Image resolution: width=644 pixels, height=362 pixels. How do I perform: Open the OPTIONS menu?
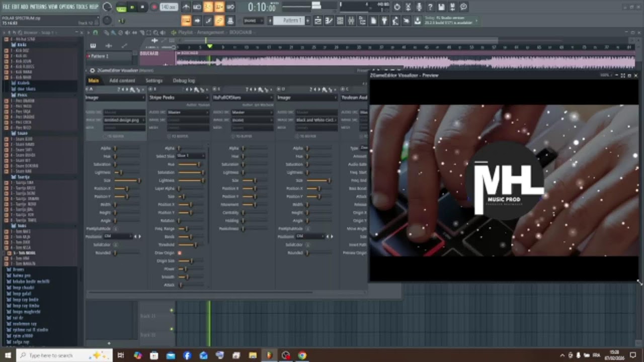click(66, 7)
